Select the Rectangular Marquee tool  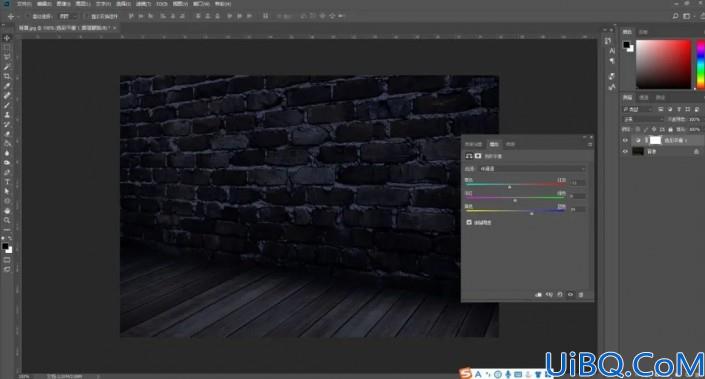(7, 48)
